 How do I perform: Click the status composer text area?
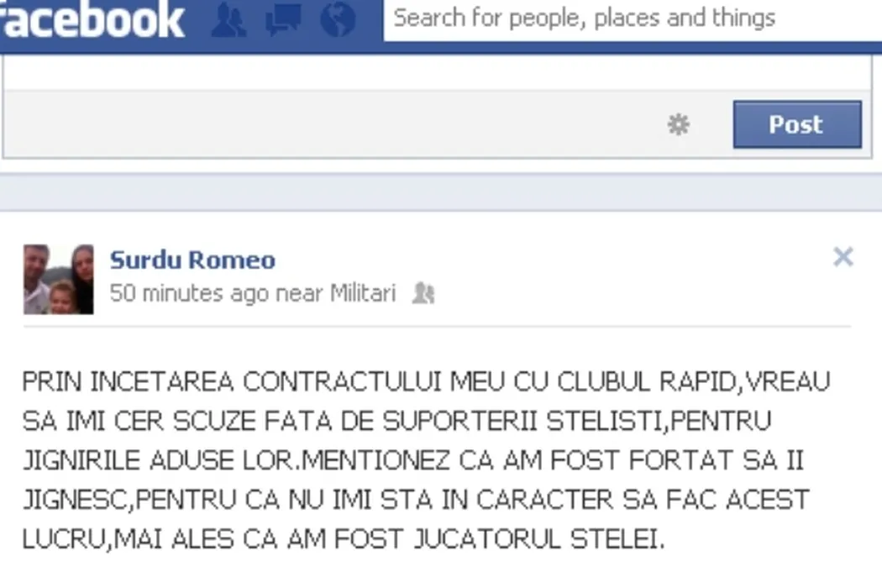point(438,72)
